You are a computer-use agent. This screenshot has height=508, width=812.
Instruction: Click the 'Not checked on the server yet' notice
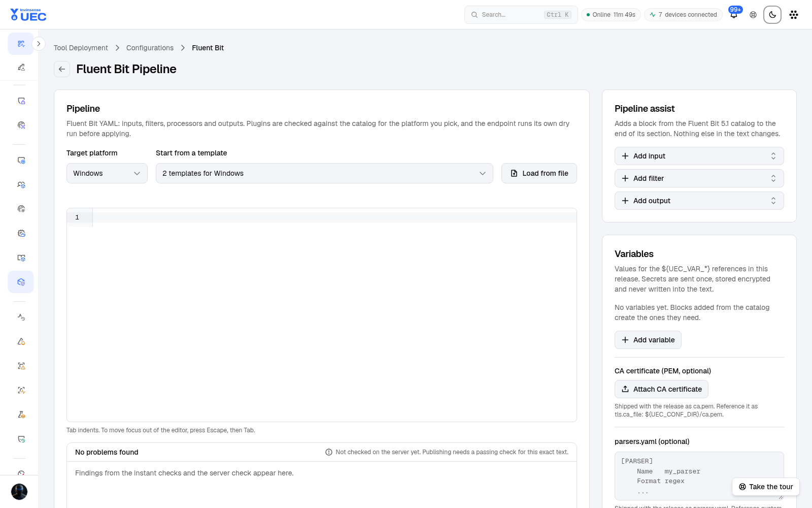click(447, 452)
